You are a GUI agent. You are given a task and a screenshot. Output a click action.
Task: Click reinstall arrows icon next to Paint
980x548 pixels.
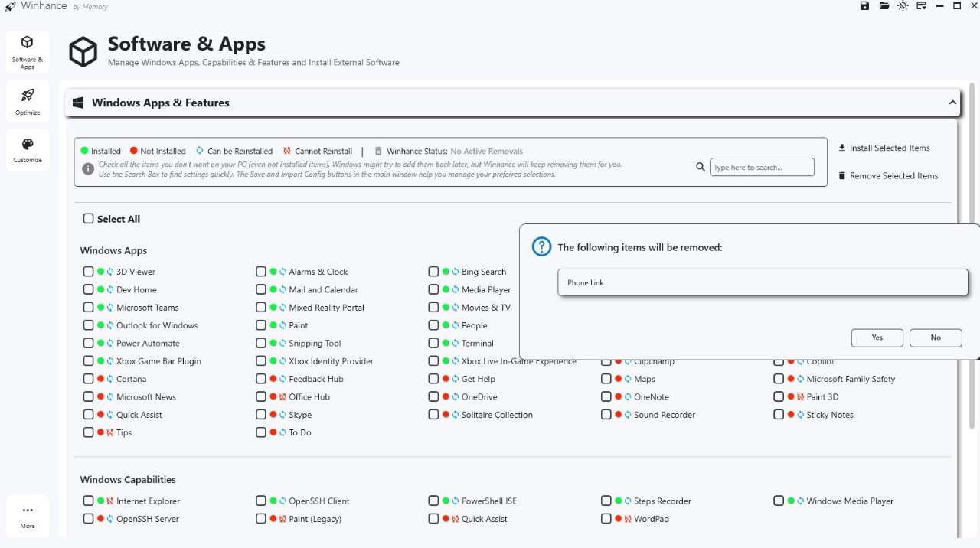[x=283, y=325]
